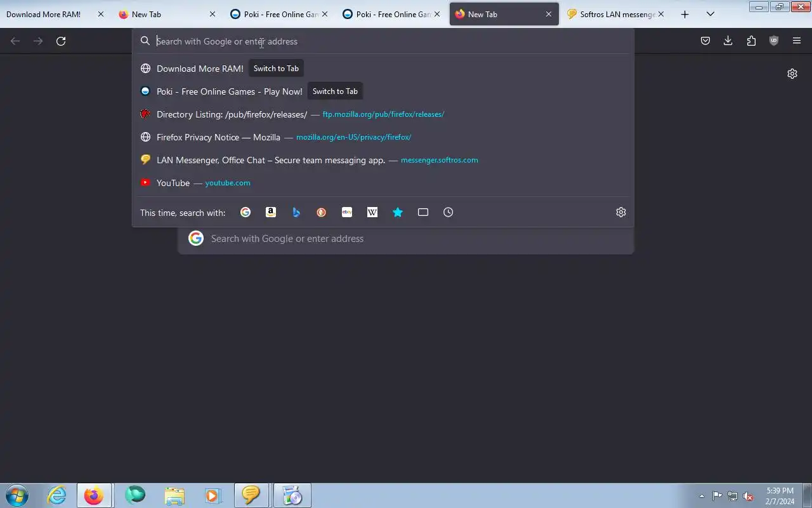
Task: Click the New Tab page Google search box
Action: [x=406, y=239]
